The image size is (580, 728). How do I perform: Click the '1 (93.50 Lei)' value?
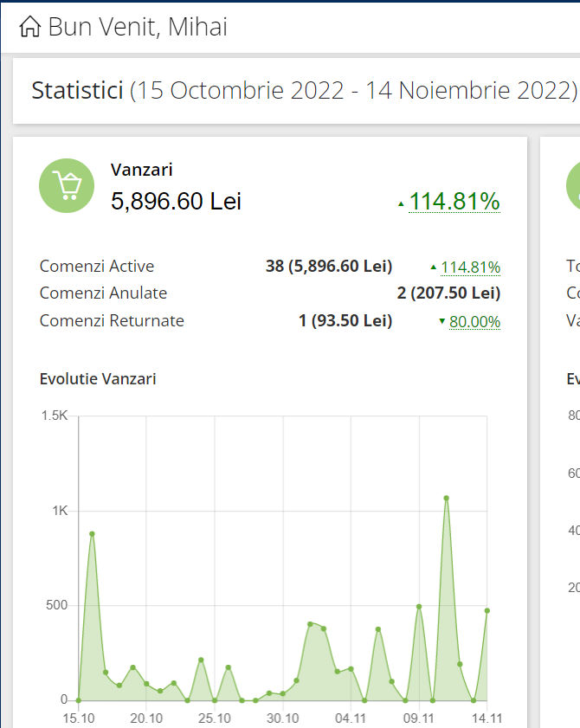[345, 321]
